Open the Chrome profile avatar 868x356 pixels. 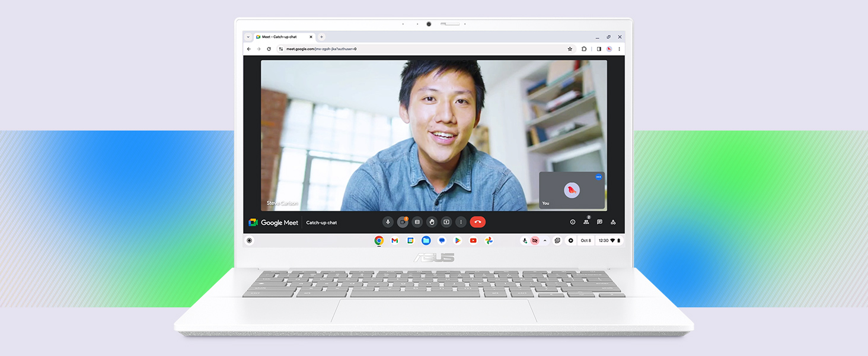coord(609,49)
